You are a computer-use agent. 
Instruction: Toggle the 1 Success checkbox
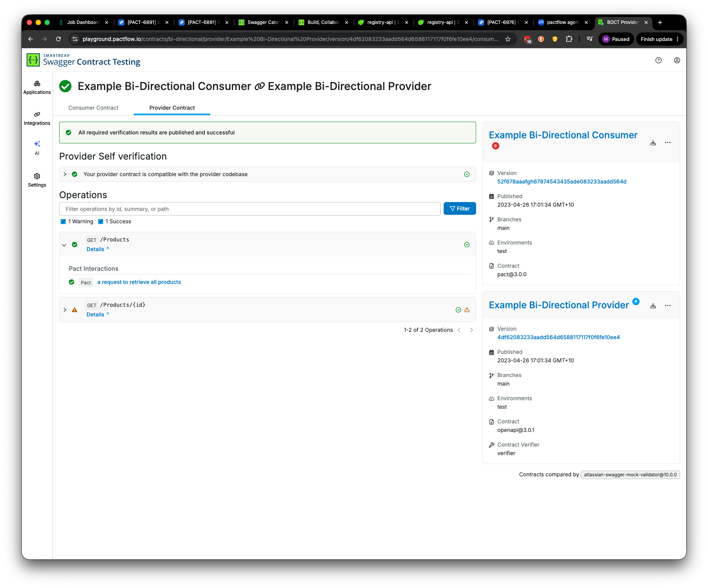(x=101, y=221)
